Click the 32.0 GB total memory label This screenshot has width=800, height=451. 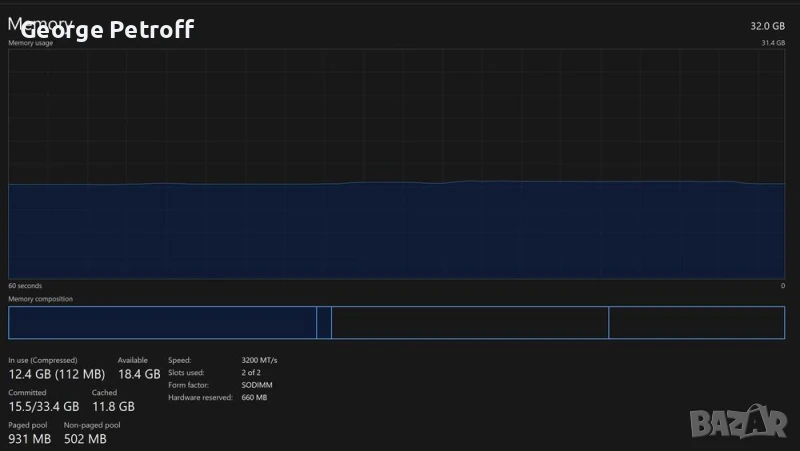pyautogui.click(x=767, y=25)
